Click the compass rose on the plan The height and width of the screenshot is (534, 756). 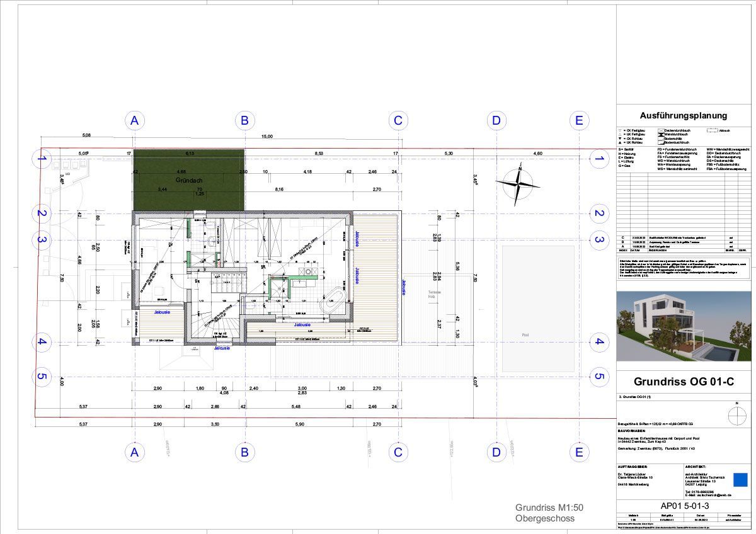pos(518,183)
